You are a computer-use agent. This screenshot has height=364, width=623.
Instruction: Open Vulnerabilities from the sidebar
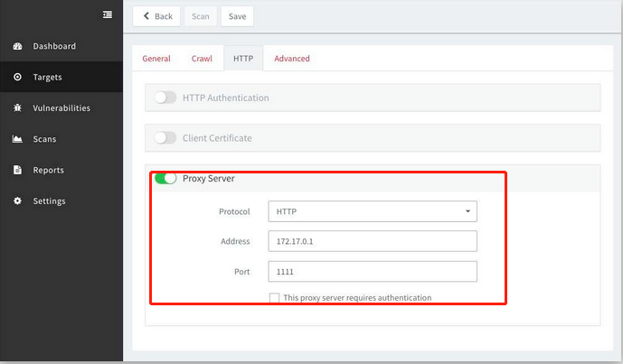tap(61, 108)
